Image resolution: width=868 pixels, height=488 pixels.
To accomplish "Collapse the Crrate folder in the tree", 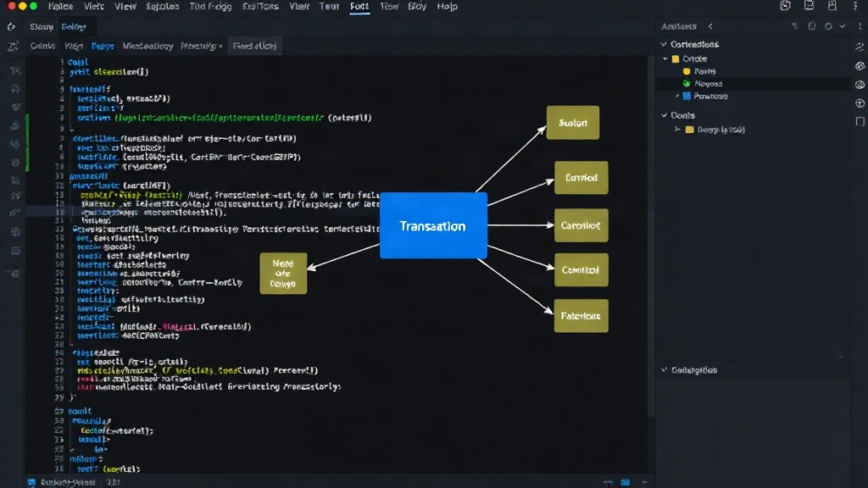I will 665,58.
